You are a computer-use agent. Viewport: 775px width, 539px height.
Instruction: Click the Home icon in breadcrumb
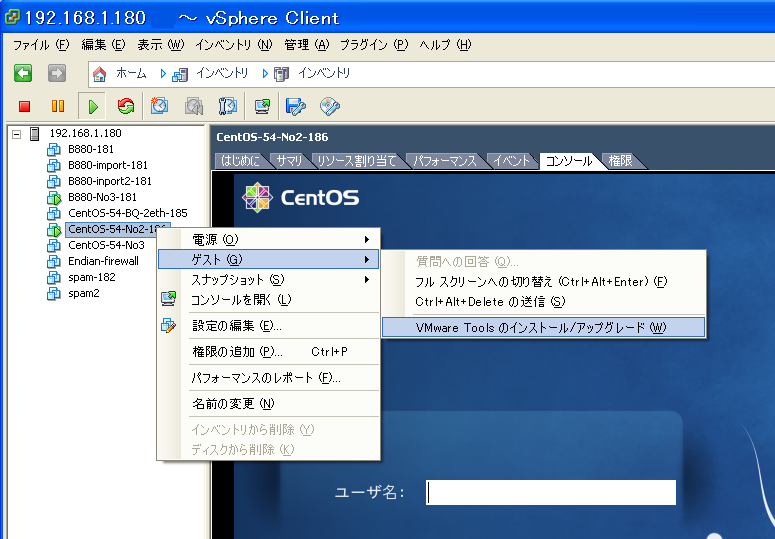tap(99, 74)
